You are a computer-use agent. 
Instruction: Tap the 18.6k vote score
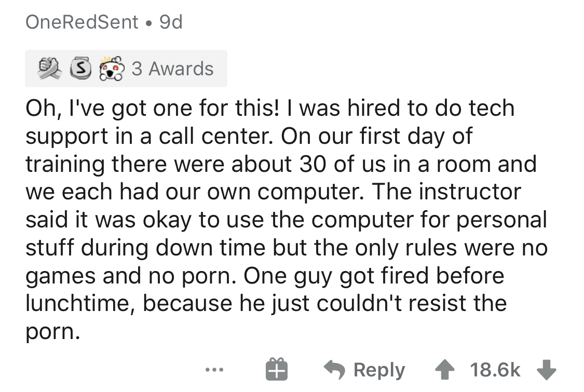click(495, 370)
